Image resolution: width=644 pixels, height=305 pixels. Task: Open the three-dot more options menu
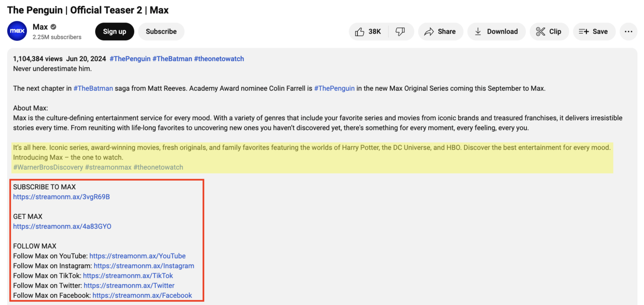point(628,31)
